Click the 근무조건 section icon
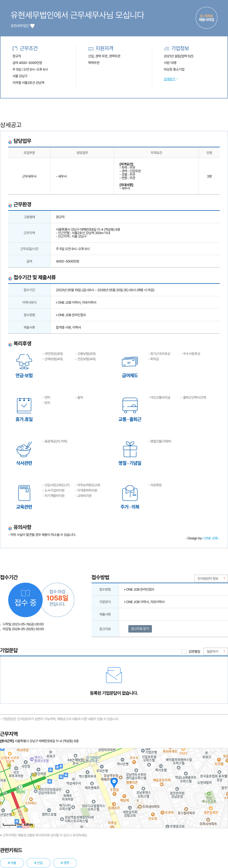The width and height of the screenshot is (228, 868). coord(15,49)
